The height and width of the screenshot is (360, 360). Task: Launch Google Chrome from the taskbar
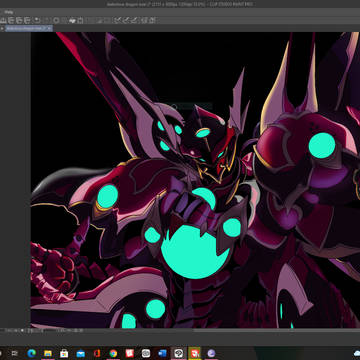[113, 353]
